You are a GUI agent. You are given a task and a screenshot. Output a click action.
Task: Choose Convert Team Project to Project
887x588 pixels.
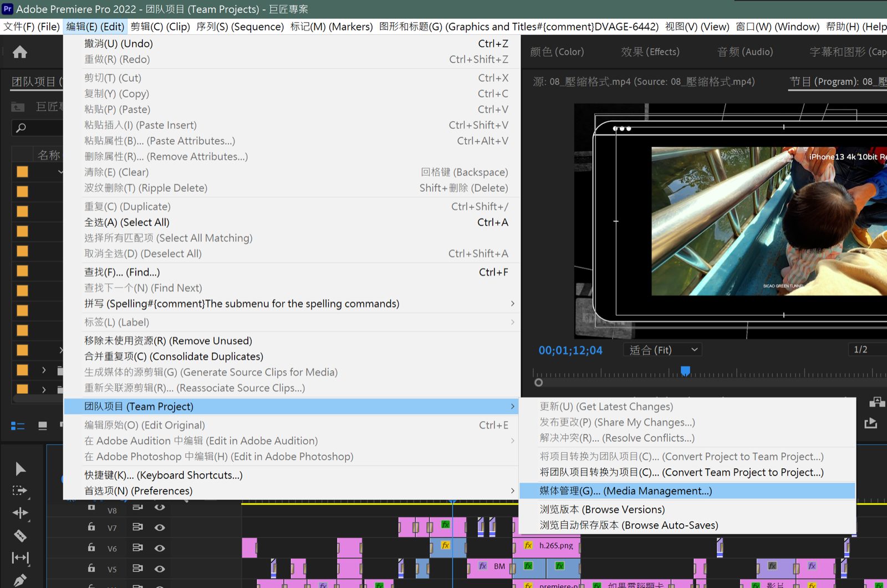[x=687, y=472]
